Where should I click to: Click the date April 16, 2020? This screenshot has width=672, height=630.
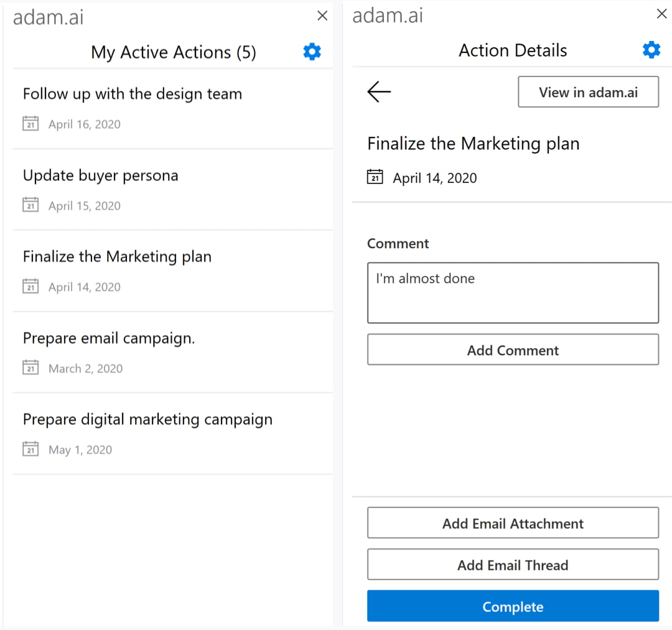tap(85, 124)
